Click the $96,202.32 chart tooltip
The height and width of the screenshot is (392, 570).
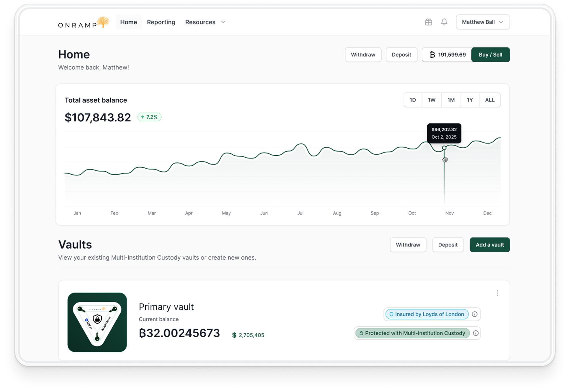coord(444,133)
